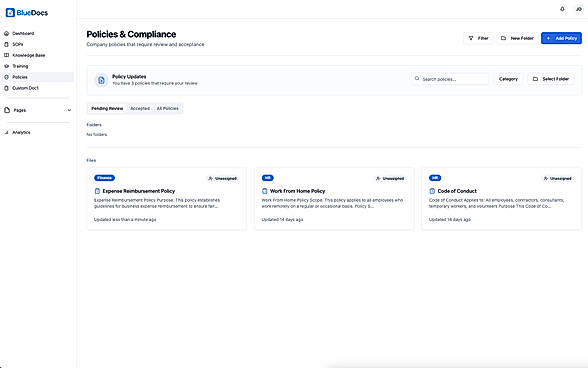Switch to the Accepted tab
Screen dimensions: 588x368
(140, 108)
